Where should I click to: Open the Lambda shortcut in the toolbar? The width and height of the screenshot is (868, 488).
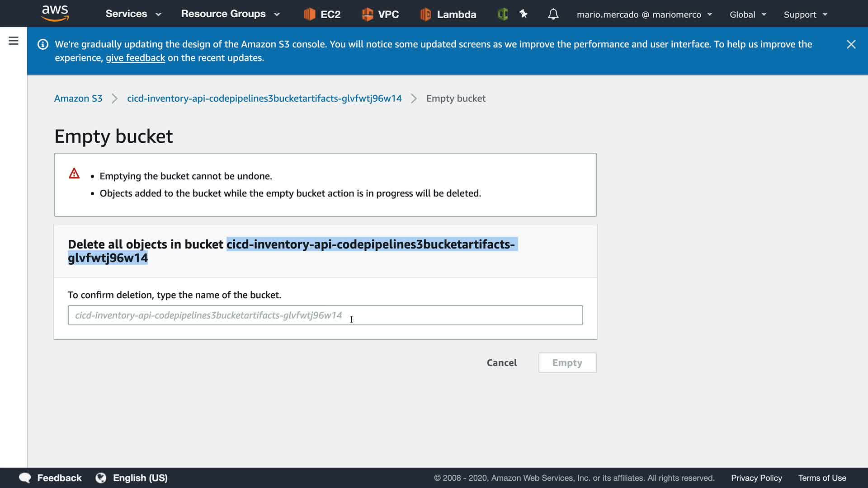tap(448, 14)
